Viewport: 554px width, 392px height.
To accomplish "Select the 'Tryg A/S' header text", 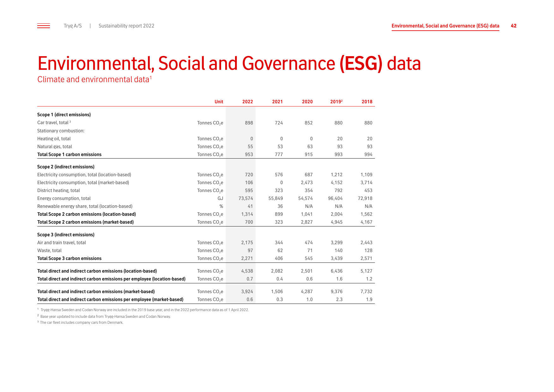I will [73, 26].
